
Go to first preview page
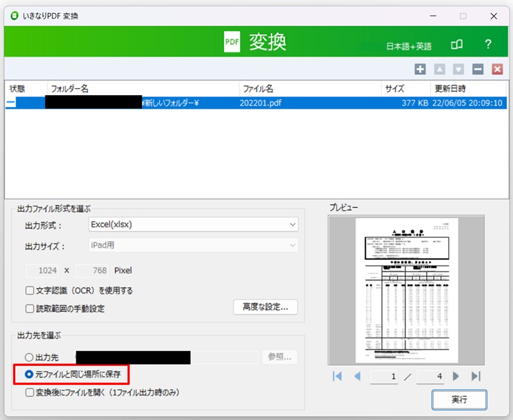click(x=337, y=376)
